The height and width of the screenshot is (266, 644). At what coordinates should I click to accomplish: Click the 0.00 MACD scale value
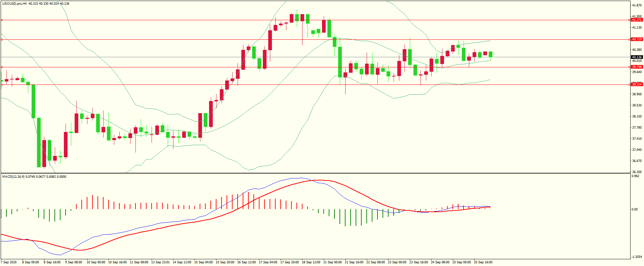click(635, 209)
